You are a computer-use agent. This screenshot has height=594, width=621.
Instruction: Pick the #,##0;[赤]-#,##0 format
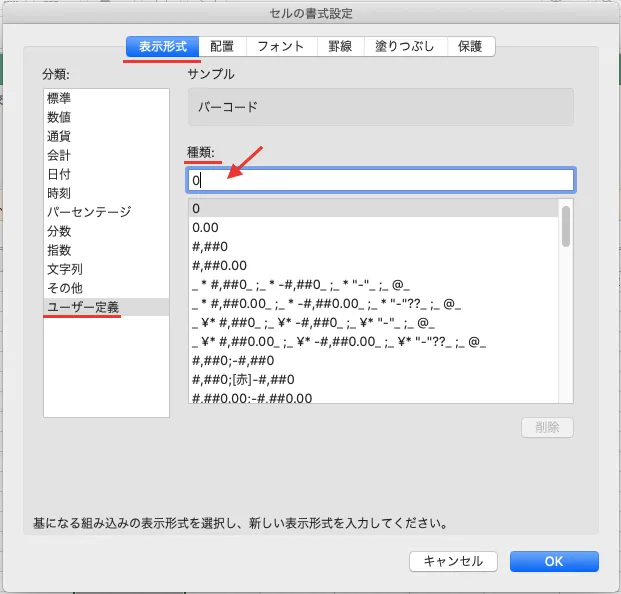tap(373, 380)
